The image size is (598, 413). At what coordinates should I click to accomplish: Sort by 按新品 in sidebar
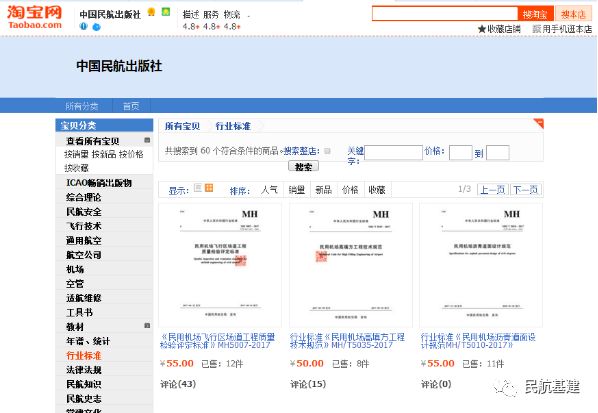[104, 154]
